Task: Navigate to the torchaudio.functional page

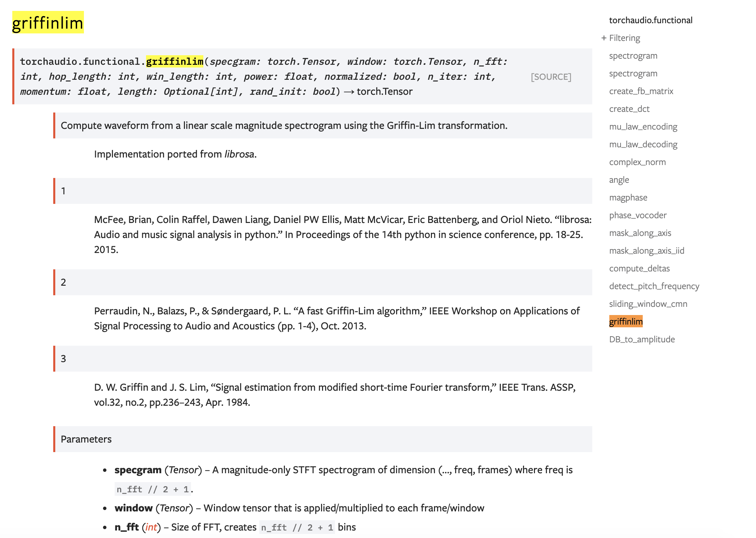Action: point(650,20)
